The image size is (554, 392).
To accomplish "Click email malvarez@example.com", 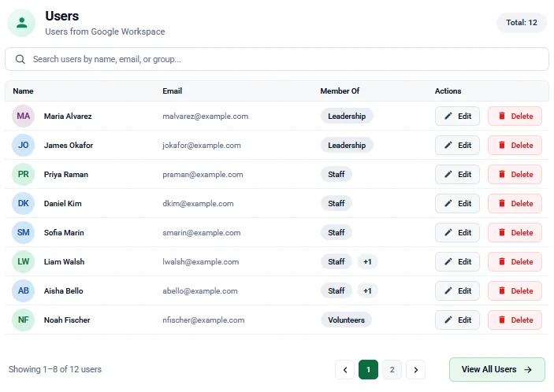I will coord(205,116).
